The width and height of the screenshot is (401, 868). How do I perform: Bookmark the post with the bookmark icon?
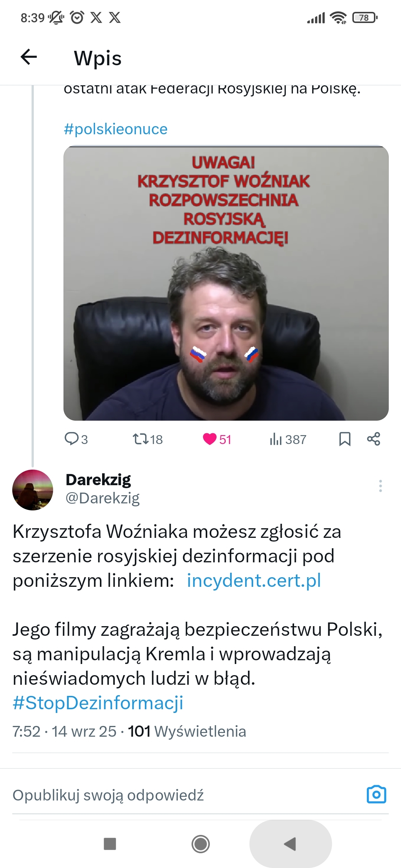click(345, 439)
